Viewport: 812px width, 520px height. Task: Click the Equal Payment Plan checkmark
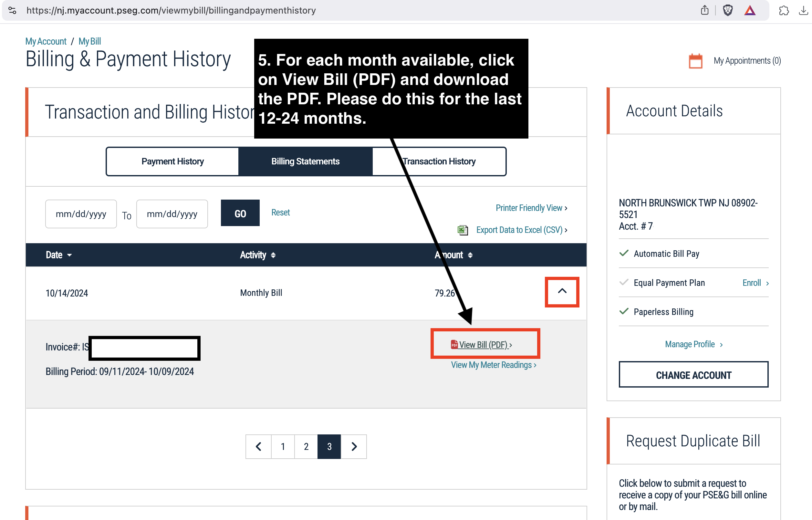coord(624,282)
